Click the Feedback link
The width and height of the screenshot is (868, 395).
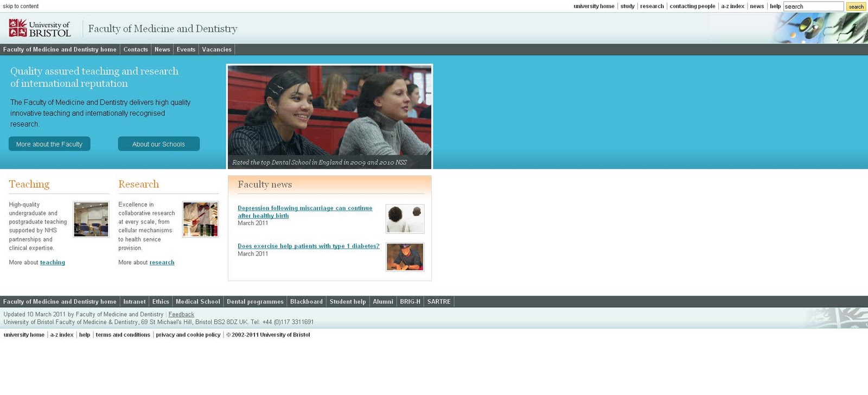coord(181,315)
